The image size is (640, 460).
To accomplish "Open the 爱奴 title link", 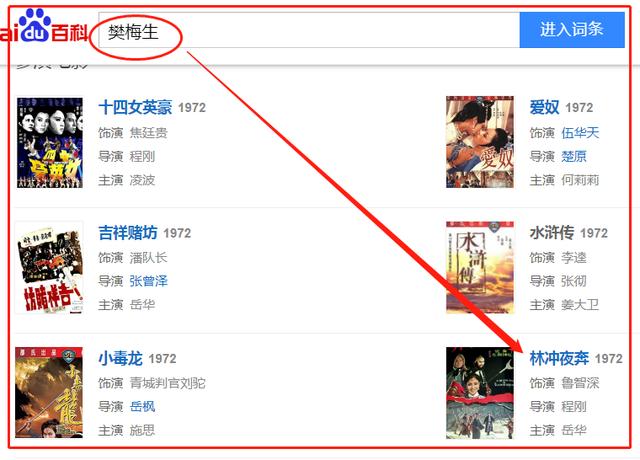I will 544,107.
